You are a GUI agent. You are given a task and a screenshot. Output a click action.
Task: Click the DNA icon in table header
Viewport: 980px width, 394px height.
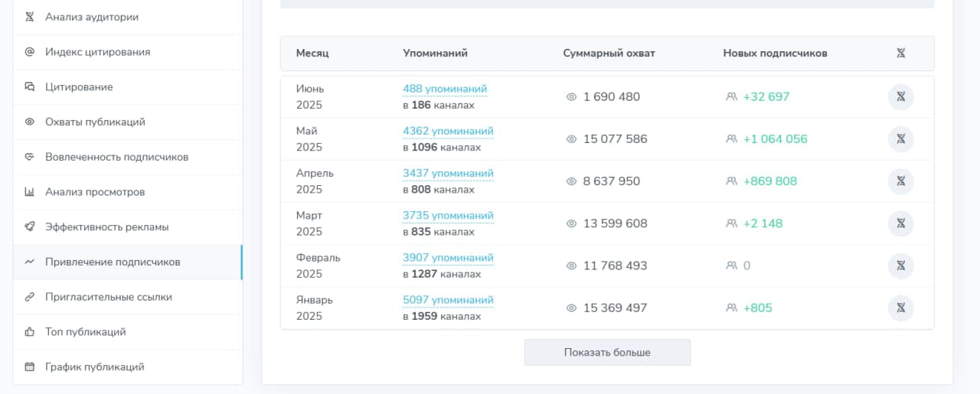[901, 54]
